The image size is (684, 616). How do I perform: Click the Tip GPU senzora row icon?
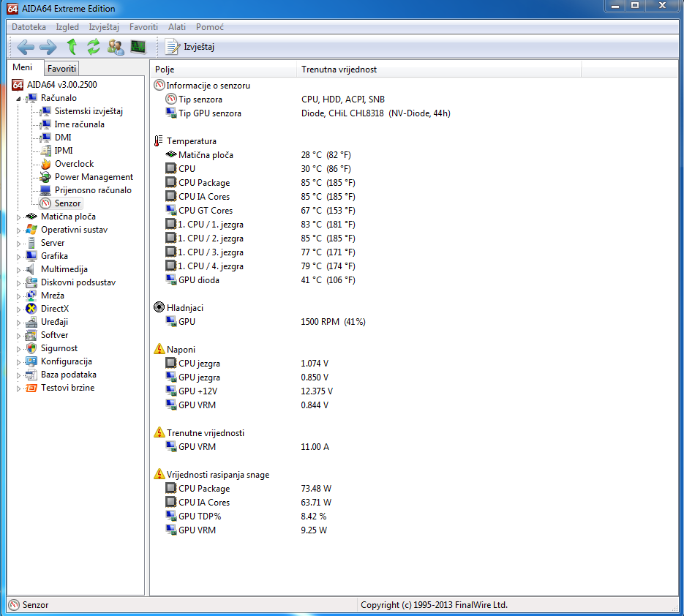171,113
